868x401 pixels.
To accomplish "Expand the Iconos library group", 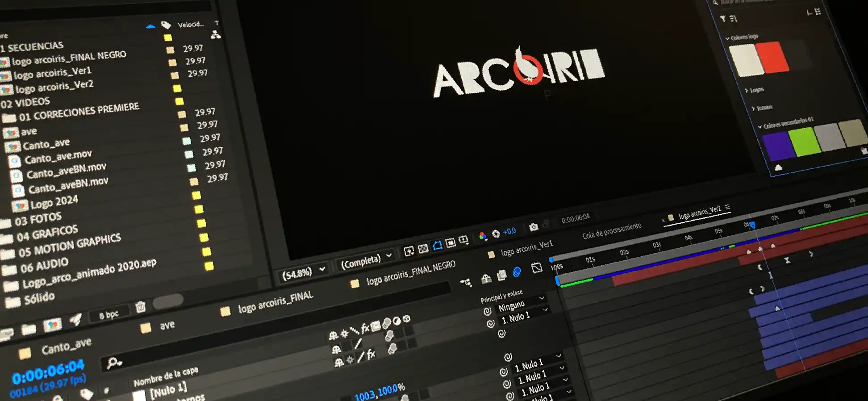I will pyautogui.click(x=753, y=109).
